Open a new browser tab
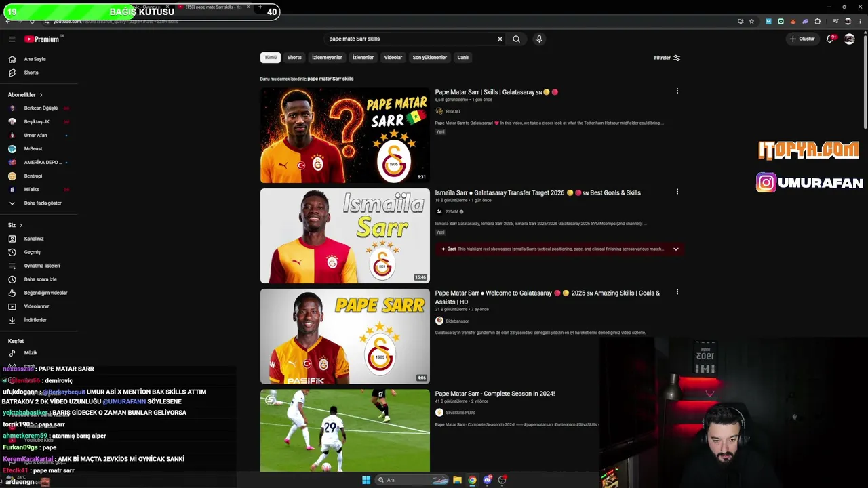Screen dimensions: 868x488 click(x=260, y=7)
